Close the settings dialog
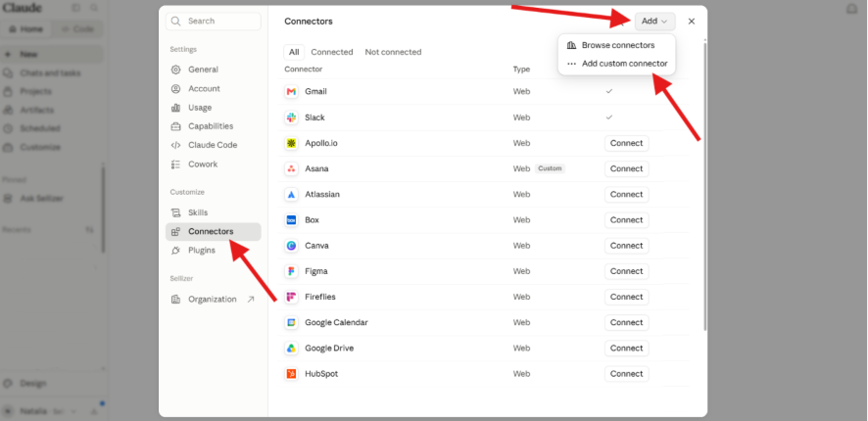 point(692,21)
